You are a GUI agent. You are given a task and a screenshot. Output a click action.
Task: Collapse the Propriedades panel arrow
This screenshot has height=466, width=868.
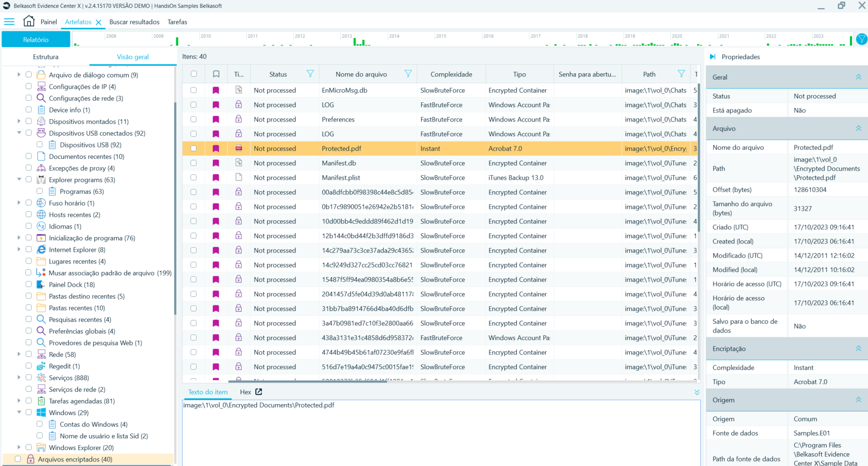click(x=713, y=56)
